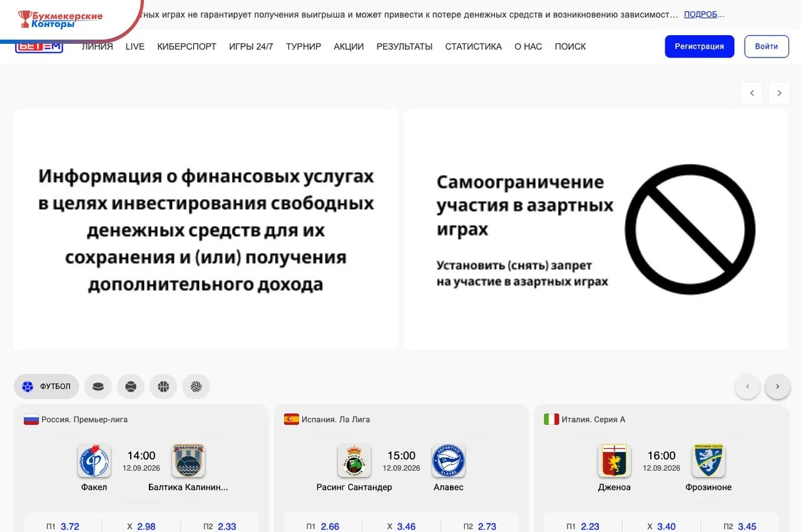The width and height of the screenshot is (801, 532).
Task: Select the ФУТБОЛ sport filter
Action: point(46,387)
